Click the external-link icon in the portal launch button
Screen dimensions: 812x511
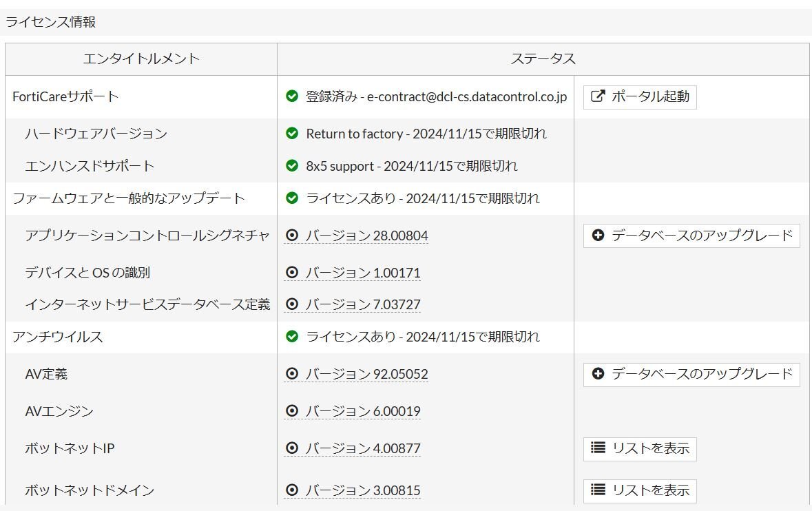598,96
